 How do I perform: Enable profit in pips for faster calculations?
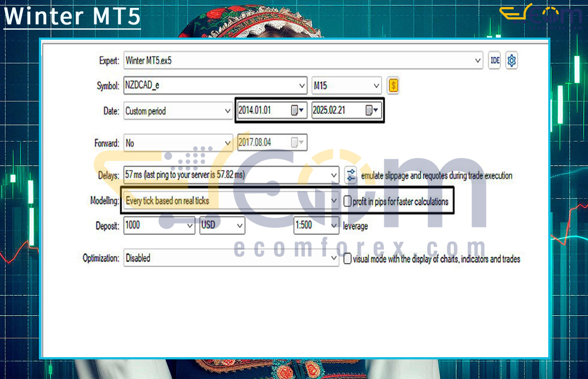pyautogui.click(x=347, y=201)
